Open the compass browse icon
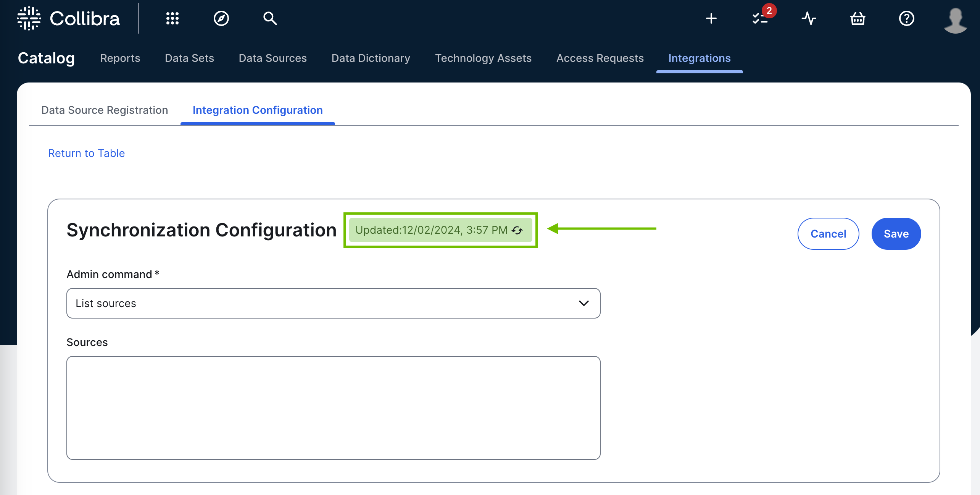Screen dimensions: 980x495 pos(221,18)
